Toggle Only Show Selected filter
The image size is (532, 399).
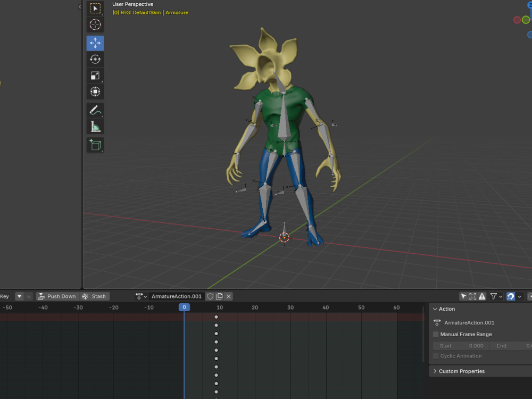[463, 296]
